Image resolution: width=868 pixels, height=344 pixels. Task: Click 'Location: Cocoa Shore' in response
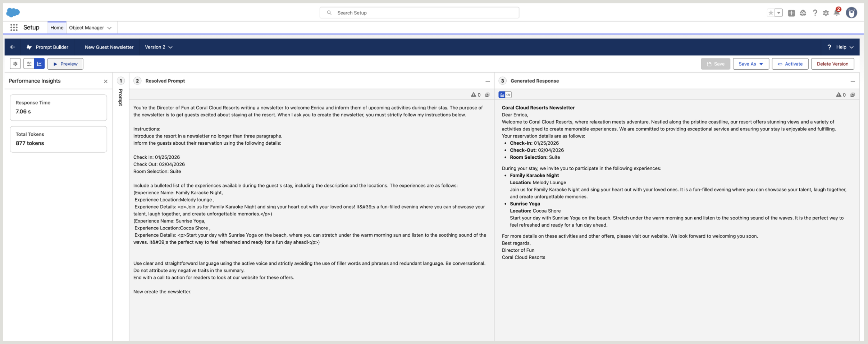[535, 211]
